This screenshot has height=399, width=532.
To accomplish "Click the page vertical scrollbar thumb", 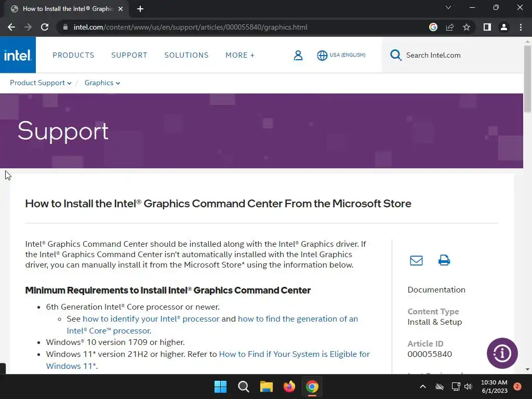I will (x=527, y=79).
